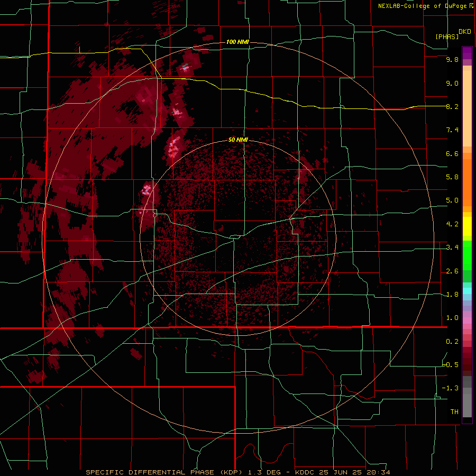Click the Specific Differential Phase caption at bottom
The image size is (476, 476).
tap(237, 472)
